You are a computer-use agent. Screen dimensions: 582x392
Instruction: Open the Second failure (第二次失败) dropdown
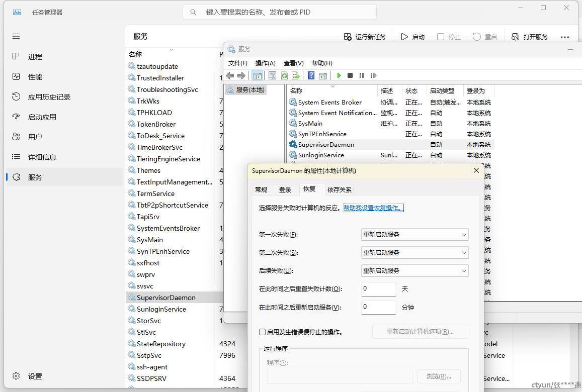tap(414, 253)
